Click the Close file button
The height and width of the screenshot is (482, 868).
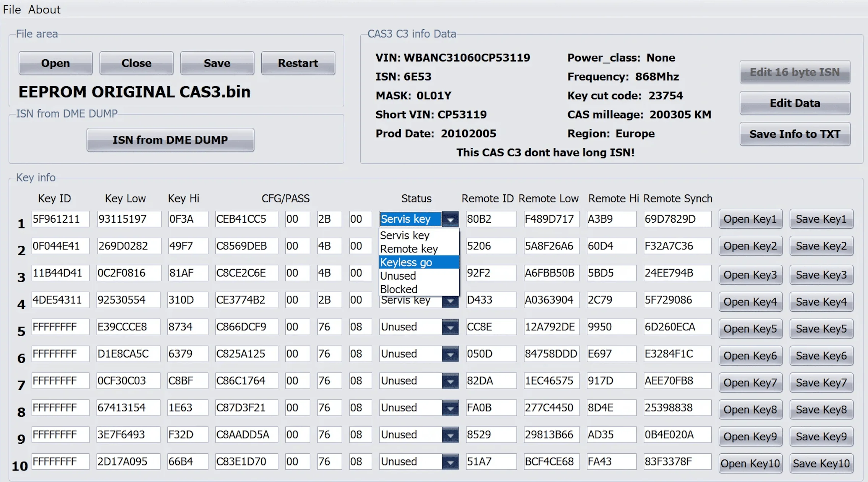click(136, 63)
